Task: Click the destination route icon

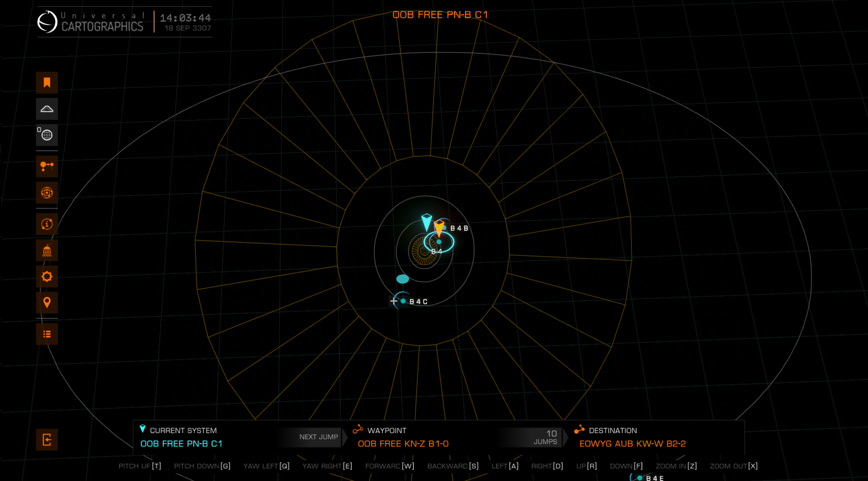Action: click(x=579, y=429)
